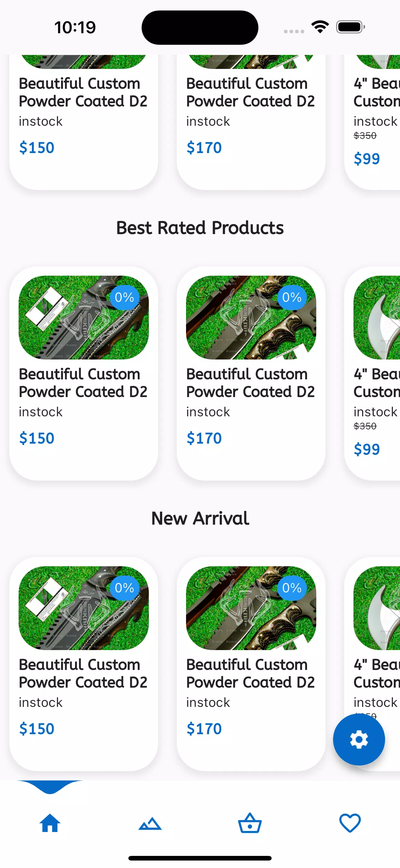Open second Best Rated knife image

(x=251, y=317)
